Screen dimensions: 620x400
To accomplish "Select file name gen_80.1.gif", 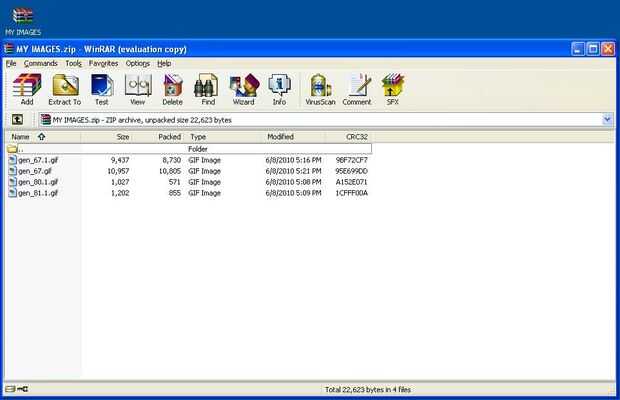I will [x=38, y=182].
